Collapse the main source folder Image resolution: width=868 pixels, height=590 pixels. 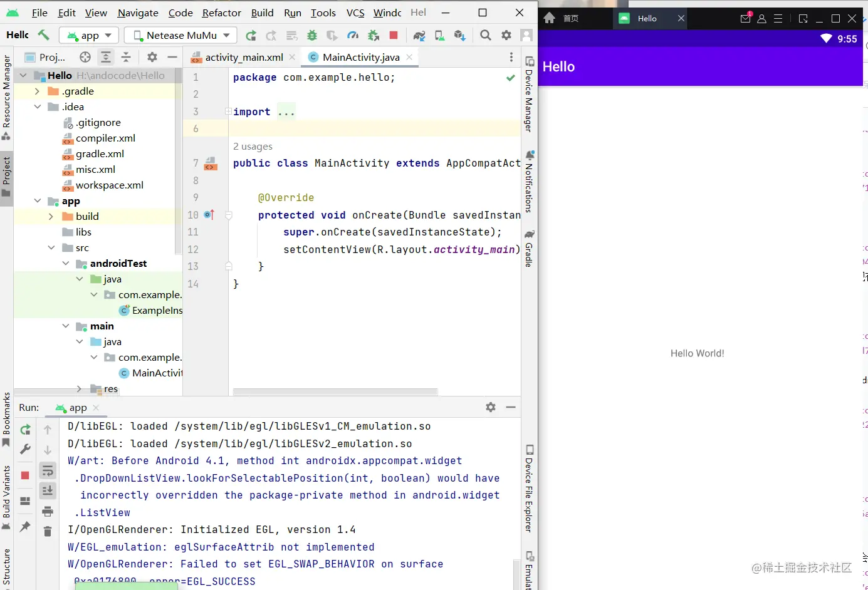click(x=65, y=326)
